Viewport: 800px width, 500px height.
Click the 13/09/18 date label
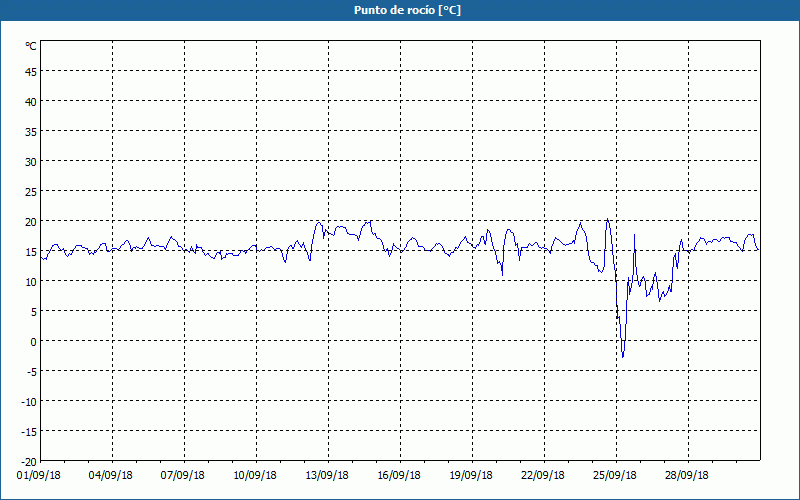click(327, 476)
